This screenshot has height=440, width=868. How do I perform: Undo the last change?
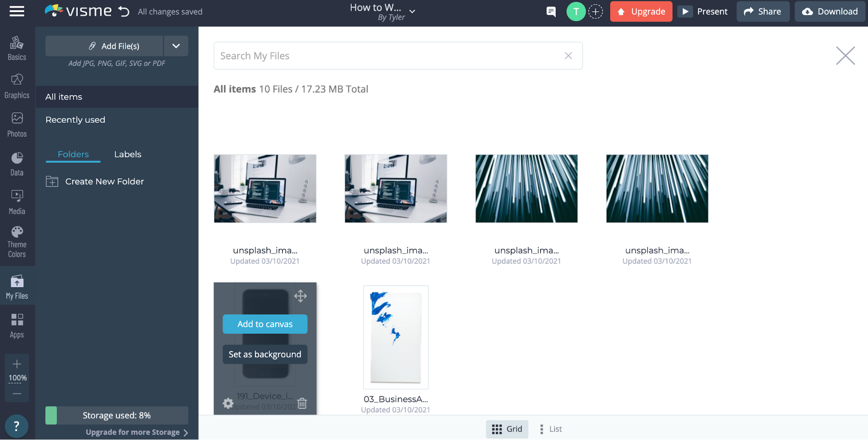click(124, 11)
